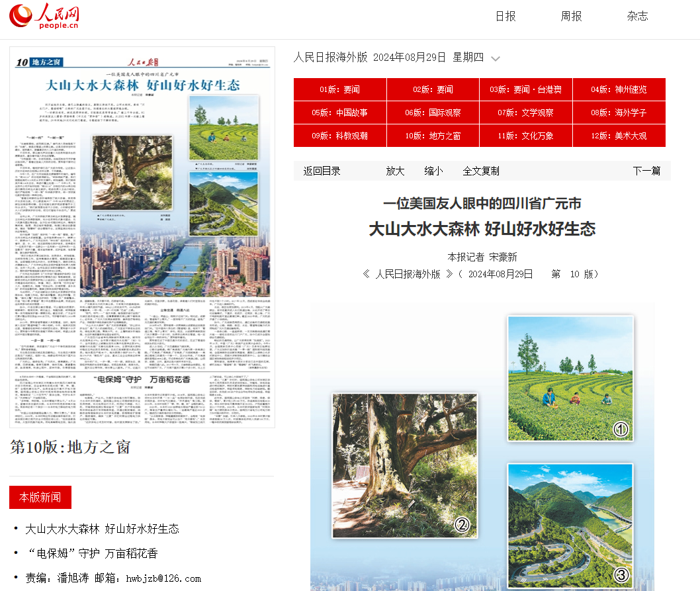700x591 pixels.
Task: Click 放大 to enlarge text
Action: point(395,171)
